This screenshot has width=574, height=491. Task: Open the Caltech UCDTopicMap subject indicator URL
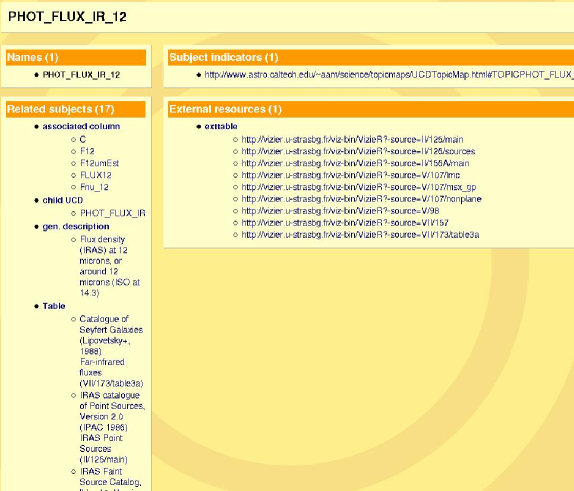pyautogui.click(x=389, y=75)
